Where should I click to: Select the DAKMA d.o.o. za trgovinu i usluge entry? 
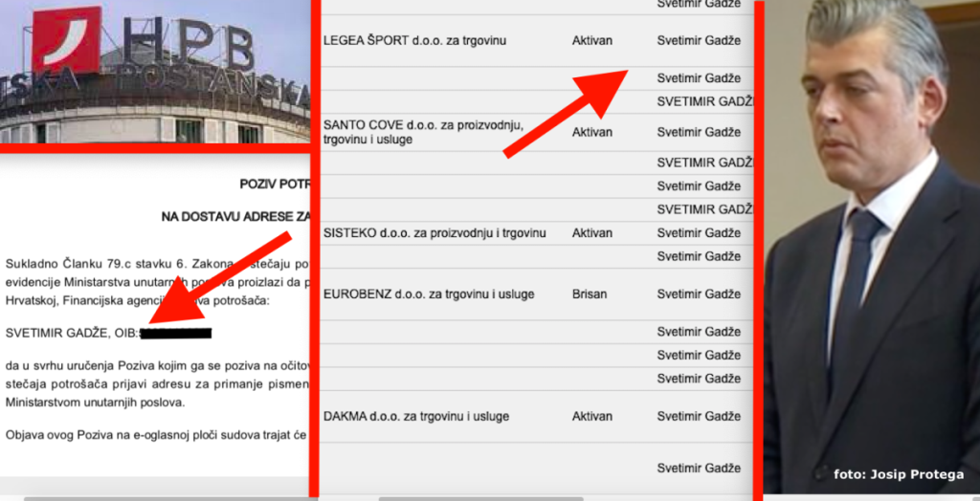tap(416, 417)
